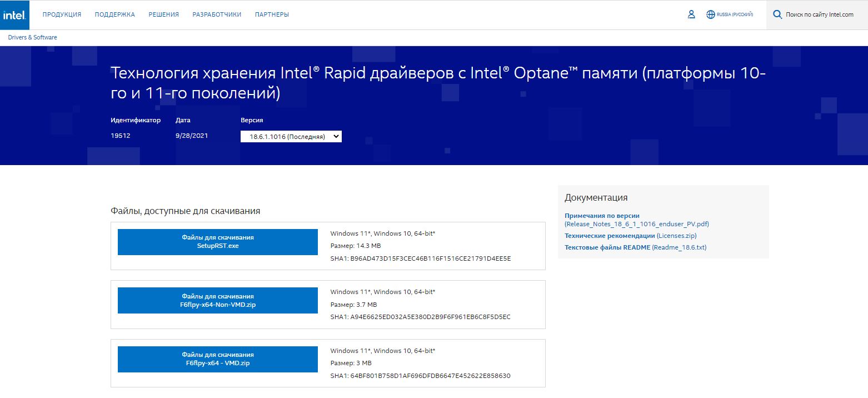868x398 pixels.
Task: Open the ПАРТНЕРЫ menu
Action: (272, 14)
